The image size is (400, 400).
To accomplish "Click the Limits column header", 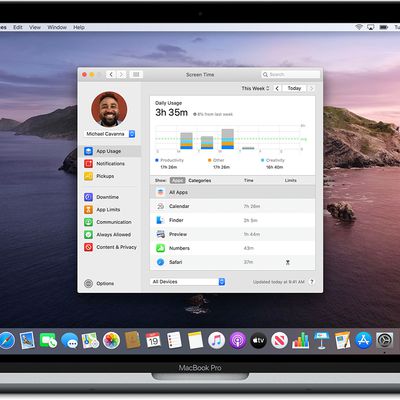I will click(x=291, y=180).
